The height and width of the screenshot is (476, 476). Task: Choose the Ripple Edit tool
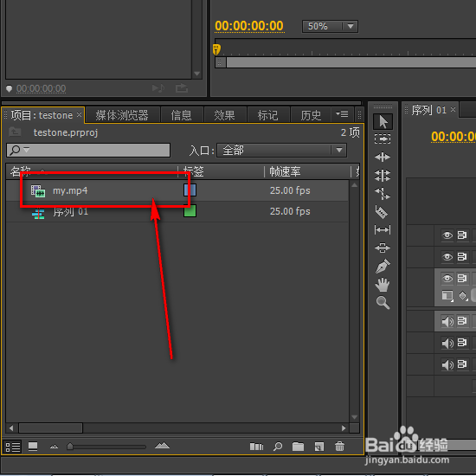[383, 157]
